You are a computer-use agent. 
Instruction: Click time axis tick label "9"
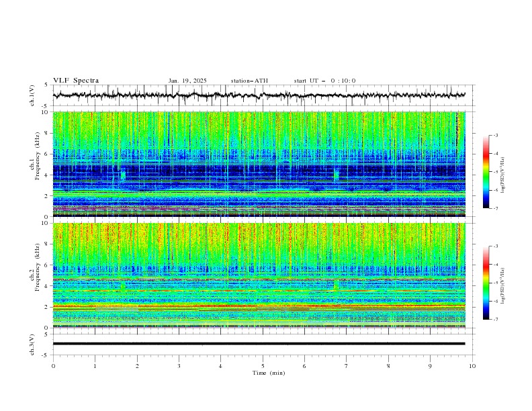(x=430, y=366)
